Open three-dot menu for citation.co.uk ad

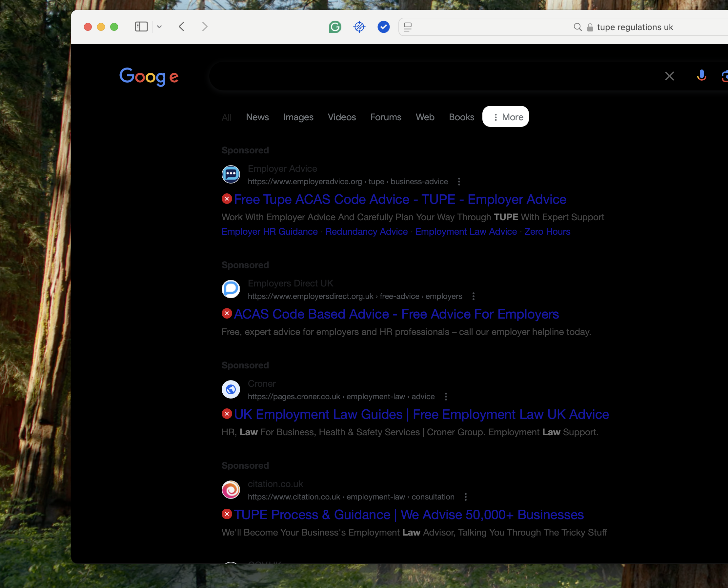[465, 497]
